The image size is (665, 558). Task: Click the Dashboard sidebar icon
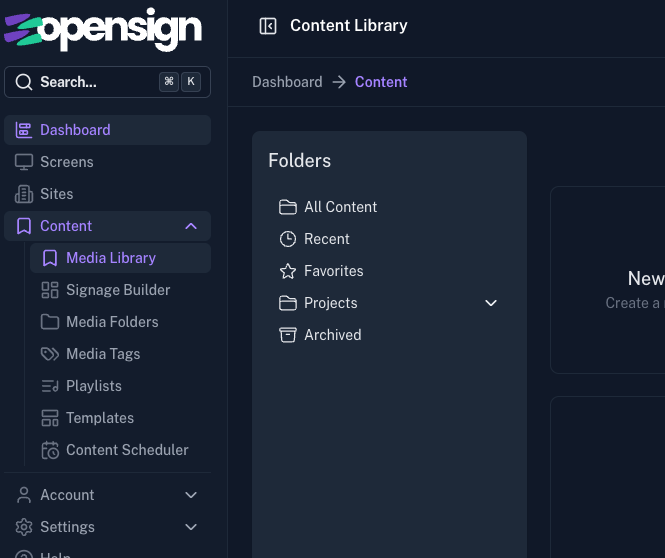pyautogui.click(x=24, y=130)
